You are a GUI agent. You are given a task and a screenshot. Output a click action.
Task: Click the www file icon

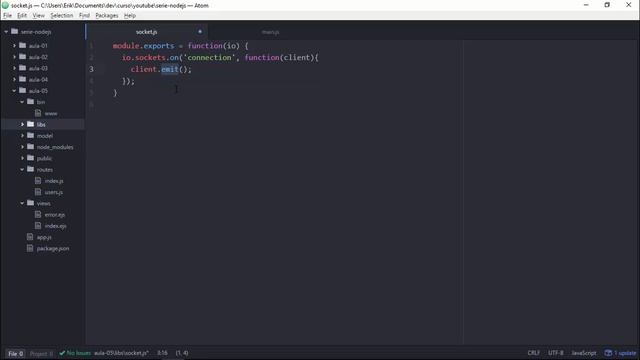38,113
